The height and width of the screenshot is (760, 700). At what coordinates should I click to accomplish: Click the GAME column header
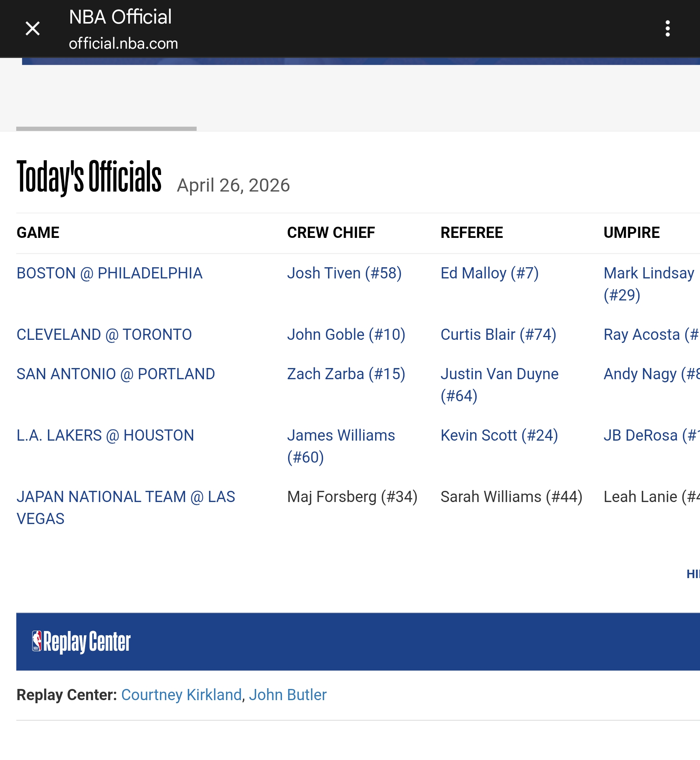click(x=38, y=232)
